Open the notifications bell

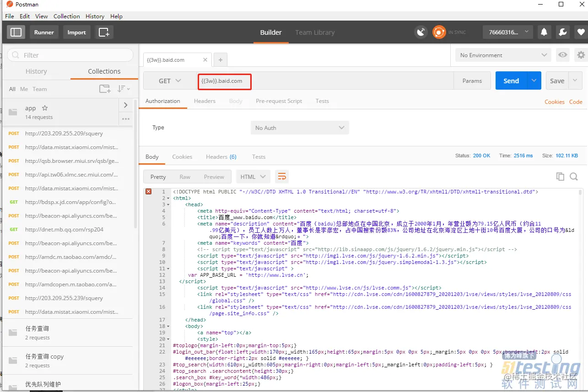544,32
